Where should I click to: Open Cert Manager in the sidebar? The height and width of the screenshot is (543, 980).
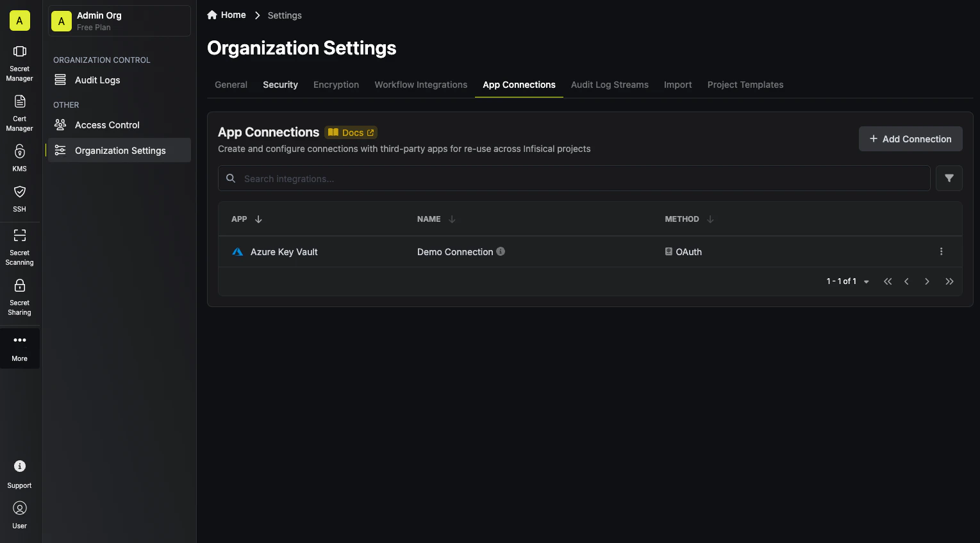(20, 113)
